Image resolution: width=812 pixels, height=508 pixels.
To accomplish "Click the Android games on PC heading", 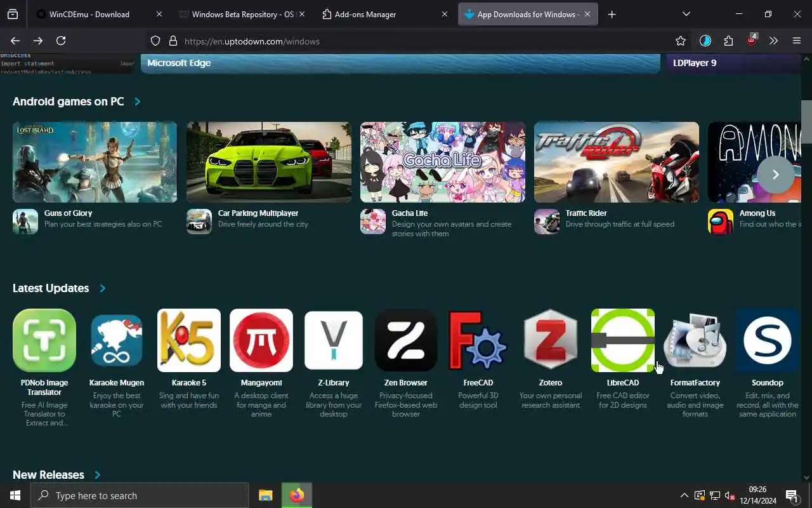I will point(69,102).
